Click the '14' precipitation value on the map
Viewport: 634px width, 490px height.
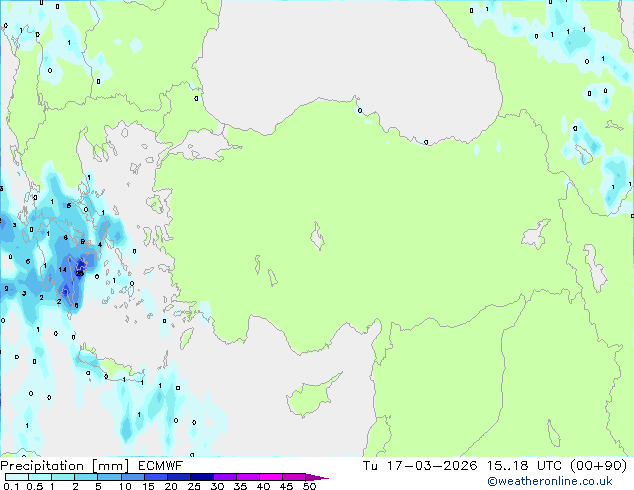pyautogui.click(x=62, y=270)
